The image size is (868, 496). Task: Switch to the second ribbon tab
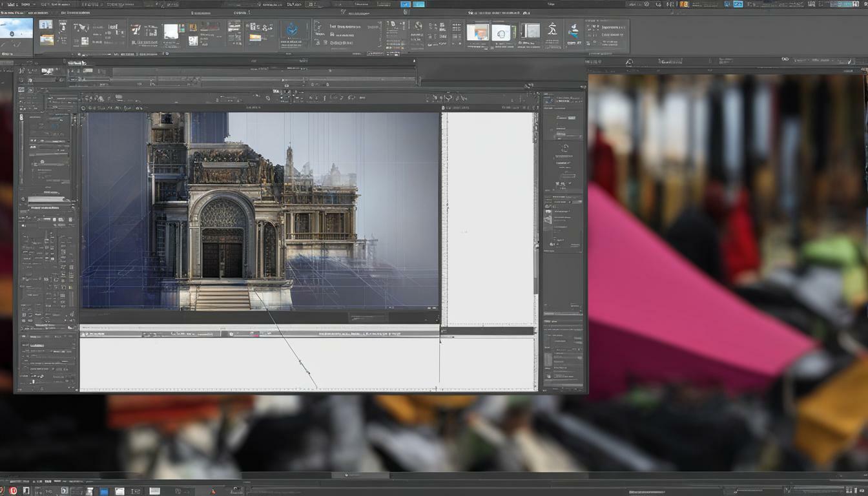tap(37, 13)
